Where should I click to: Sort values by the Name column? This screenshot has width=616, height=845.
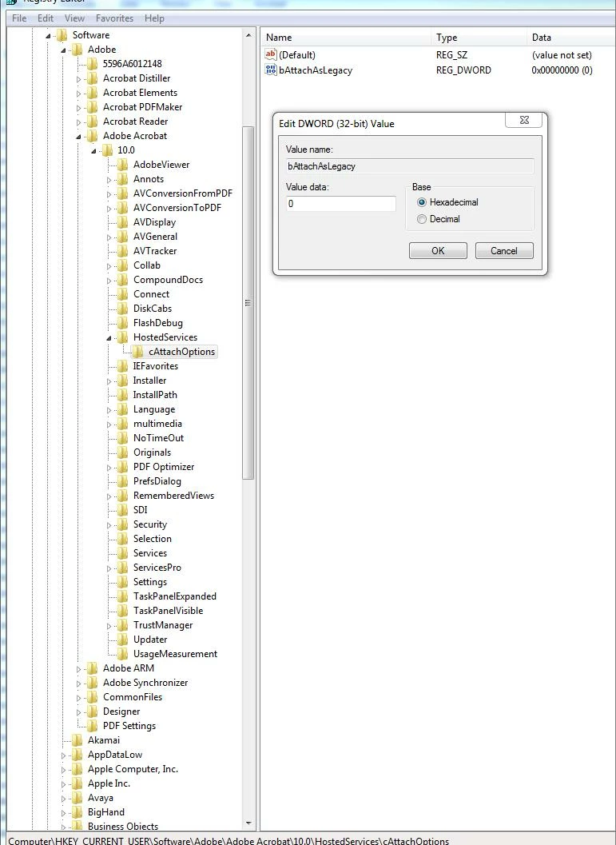[346, 38]
